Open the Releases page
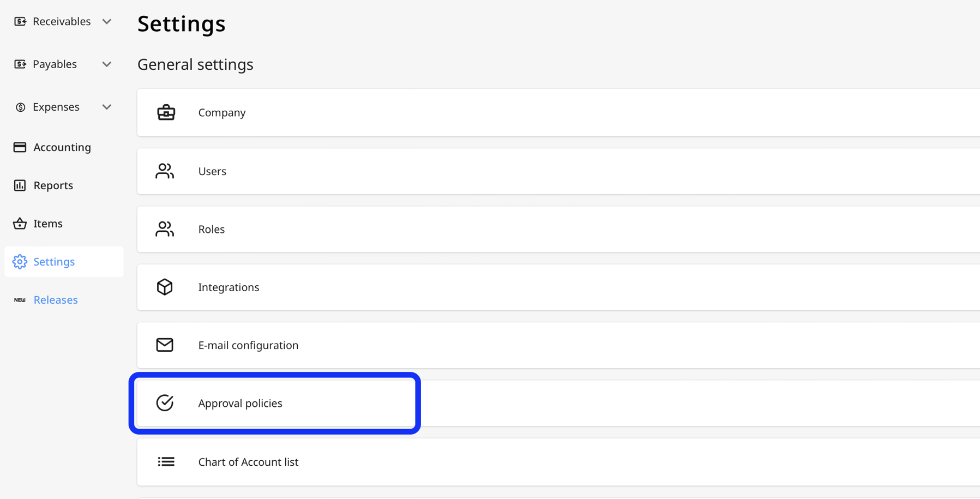Viewport: 980px width, 499px height. (55, 299)
